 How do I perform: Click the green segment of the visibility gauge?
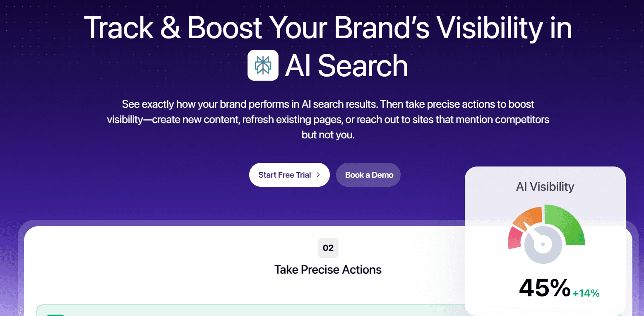pyautogui.click(x=565, y=224)
